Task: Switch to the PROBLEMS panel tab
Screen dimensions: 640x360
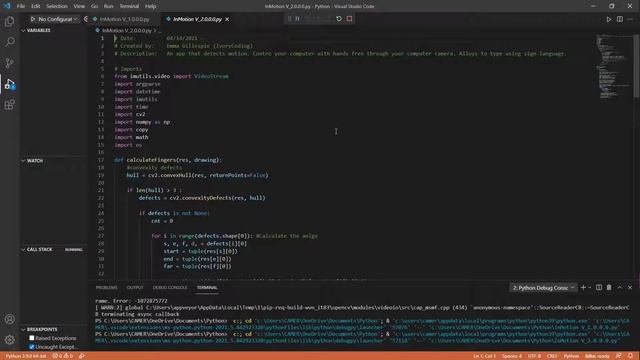Action: 107,288
